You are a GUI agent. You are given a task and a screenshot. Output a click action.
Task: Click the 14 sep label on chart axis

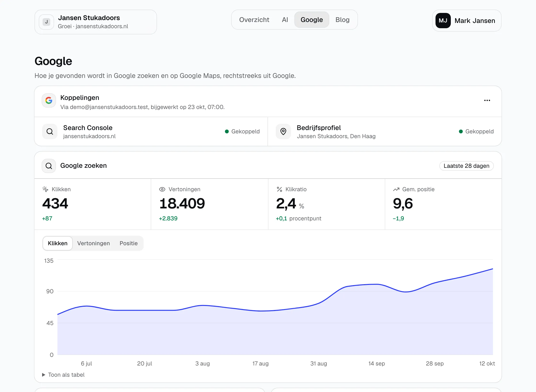tap(377, 364)
